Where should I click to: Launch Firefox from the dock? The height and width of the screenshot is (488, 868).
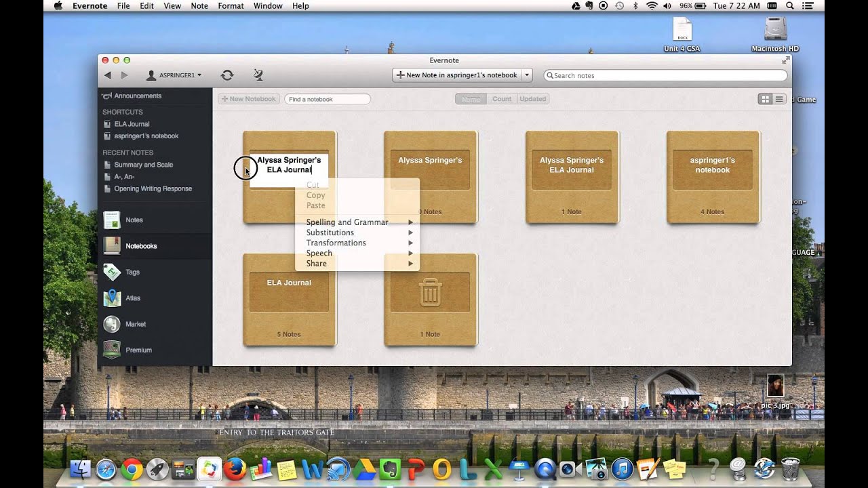click(x=235, y=469)
